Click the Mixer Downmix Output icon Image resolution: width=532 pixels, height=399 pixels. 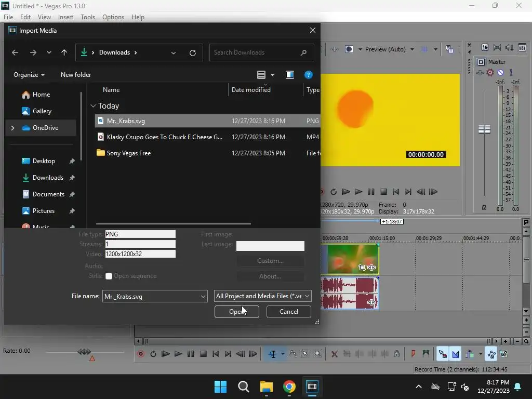coord(497,47)
